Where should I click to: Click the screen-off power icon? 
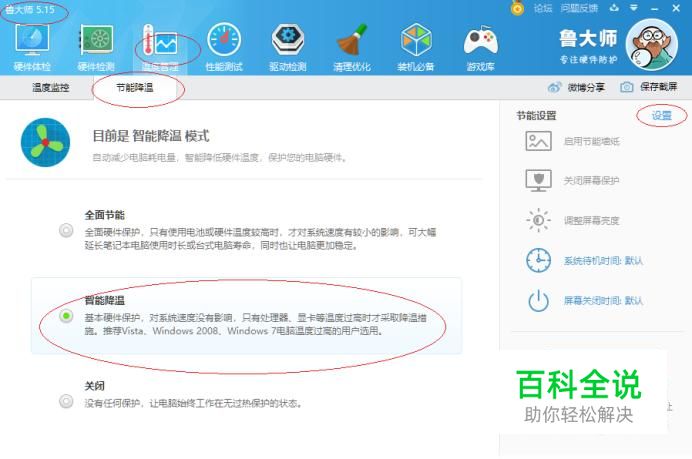(538, 301)
